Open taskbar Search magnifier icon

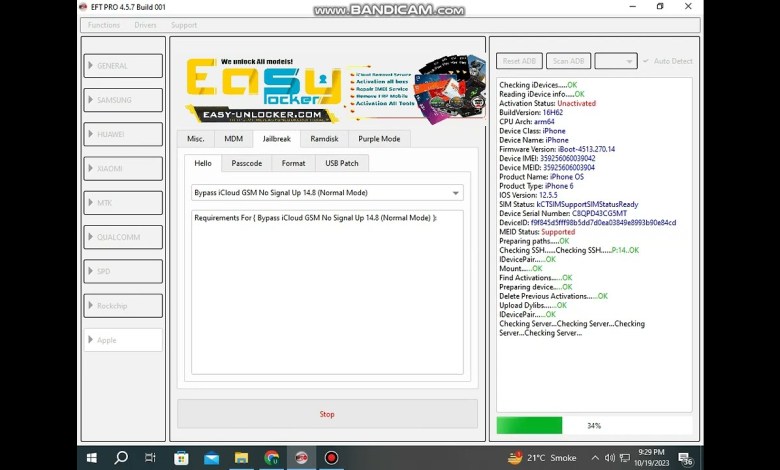click(121, 458)
